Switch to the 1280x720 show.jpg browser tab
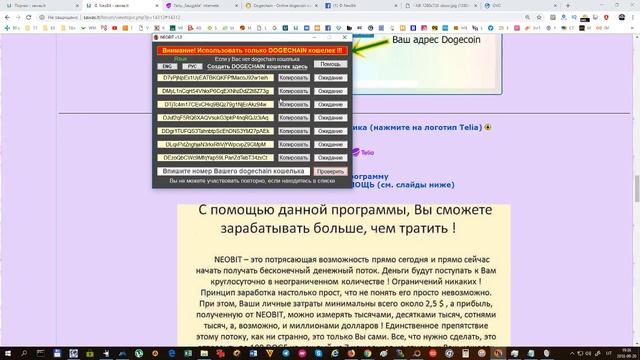Image resolution: width=640 pixels, height=360 pixels. (x=440, y=6)
